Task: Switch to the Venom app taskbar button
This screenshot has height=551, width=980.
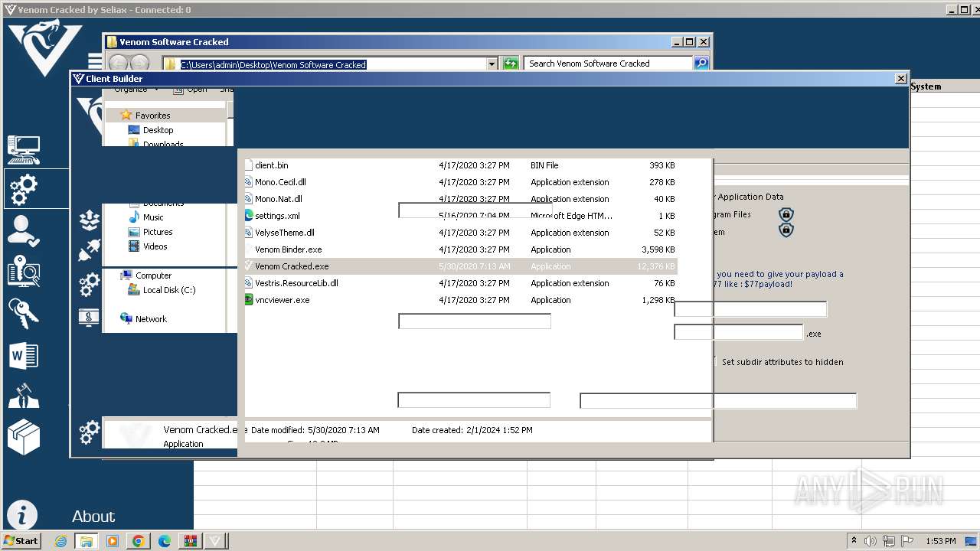Action: point(215,541)
